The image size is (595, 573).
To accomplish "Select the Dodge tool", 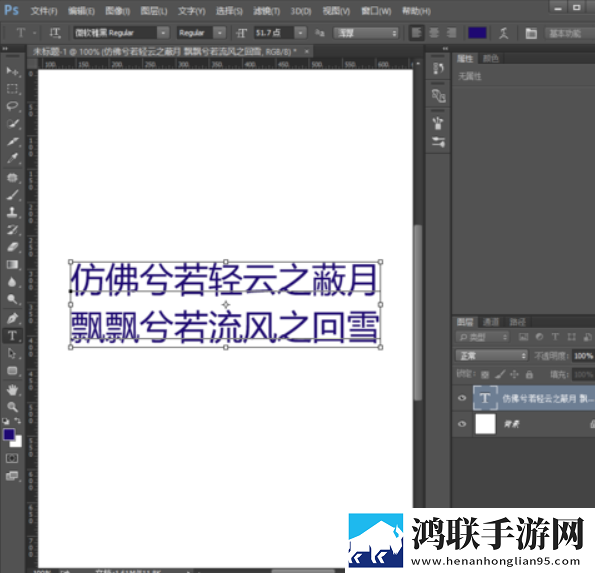I will click(12, 299).
